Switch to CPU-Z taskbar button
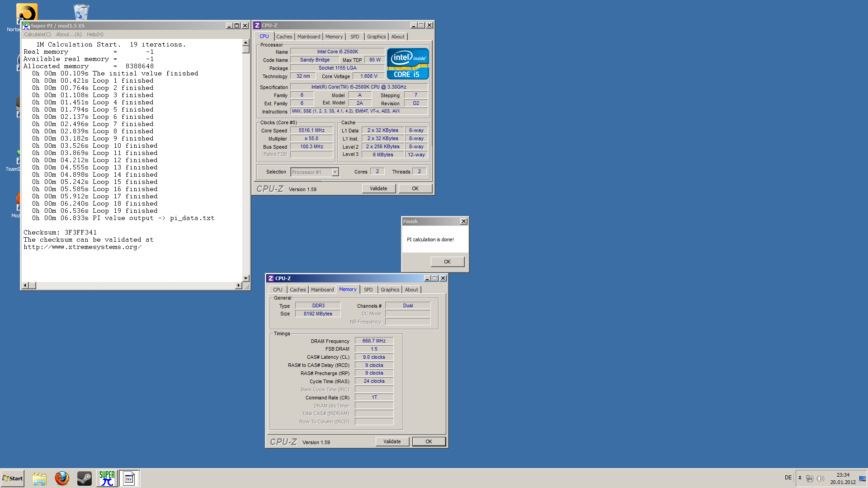 (x=129, y=478)
